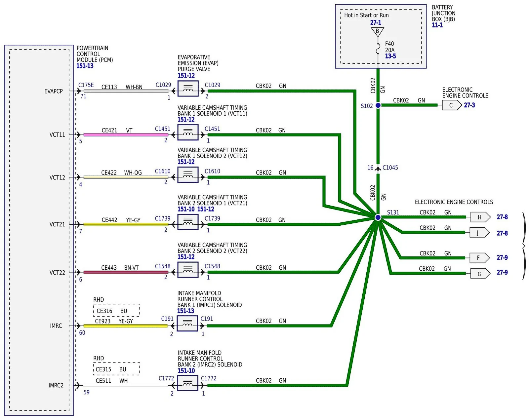Follow the 13-5 fuse reference link
This screenshot has height=420, width=529.
click(x=390, y=56)
